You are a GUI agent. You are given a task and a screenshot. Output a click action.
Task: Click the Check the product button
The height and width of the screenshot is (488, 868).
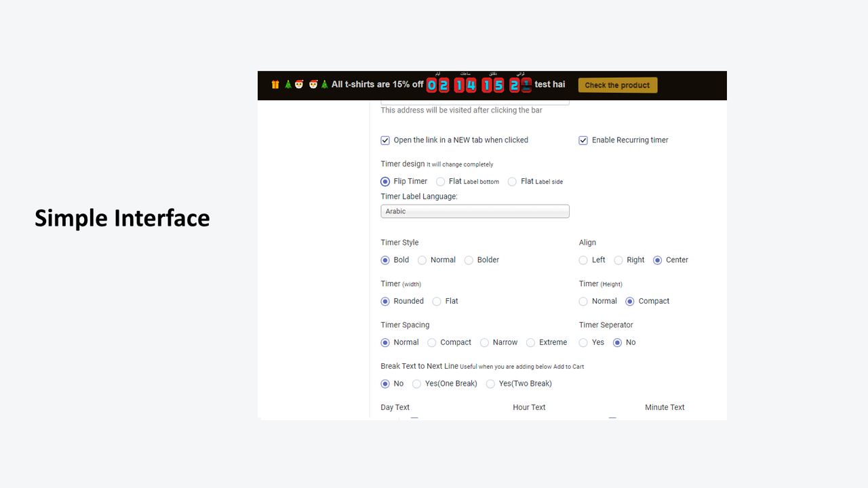[617, 85]
